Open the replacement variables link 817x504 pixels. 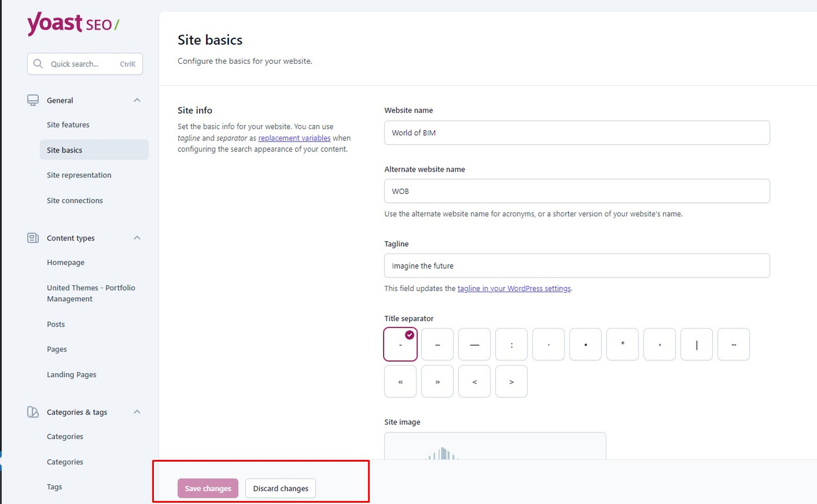(x=294, y=138)
